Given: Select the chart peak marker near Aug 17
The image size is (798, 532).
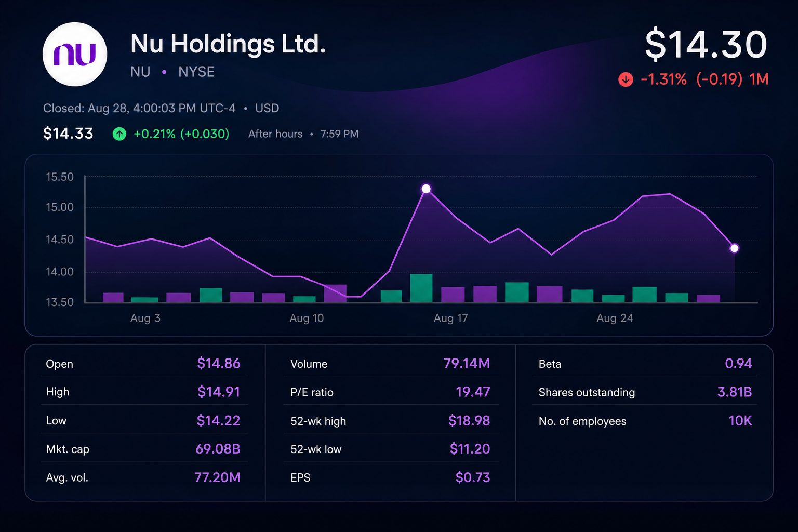Looking at the screenshot, I should [426, 189].
